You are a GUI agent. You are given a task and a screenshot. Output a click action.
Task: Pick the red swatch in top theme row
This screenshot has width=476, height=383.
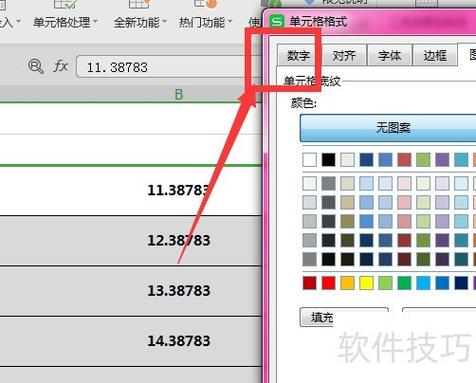click(404, 160)
